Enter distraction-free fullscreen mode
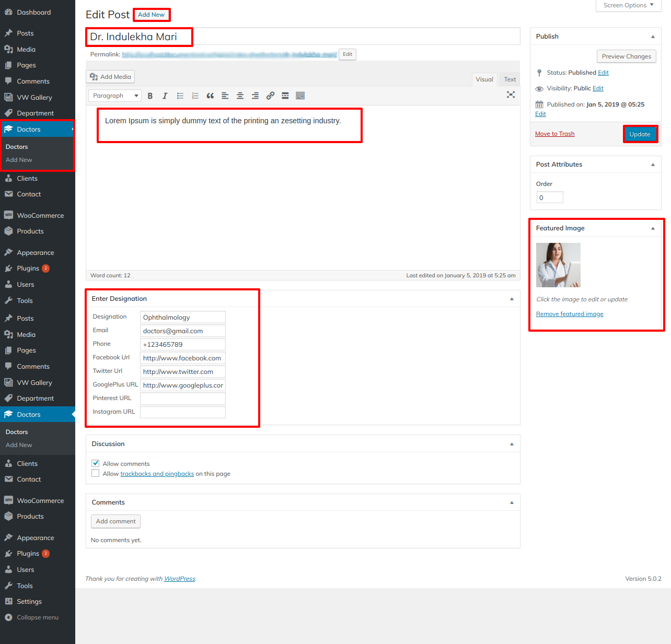This screenshot has width=671, height=644. tap(511, 95)
